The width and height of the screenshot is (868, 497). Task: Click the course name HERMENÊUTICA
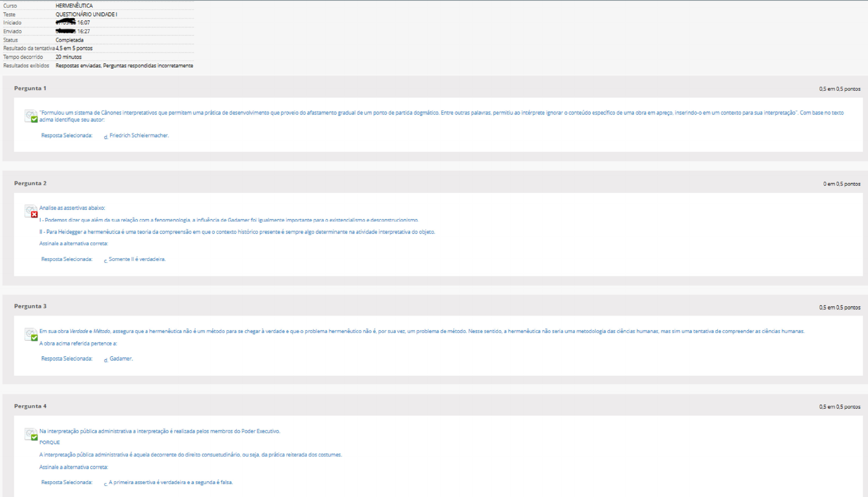point(74,6)
